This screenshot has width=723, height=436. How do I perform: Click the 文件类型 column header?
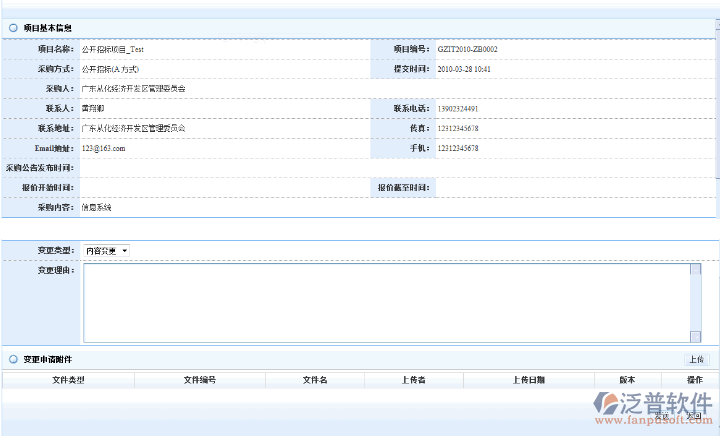click(68, 380)
